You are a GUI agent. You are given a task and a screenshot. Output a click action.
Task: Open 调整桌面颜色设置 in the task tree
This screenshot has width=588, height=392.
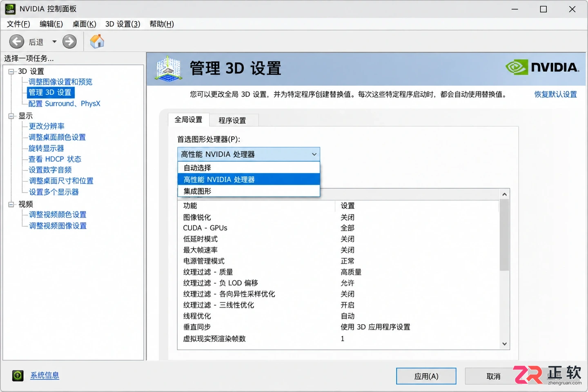[x=57, y=137]
